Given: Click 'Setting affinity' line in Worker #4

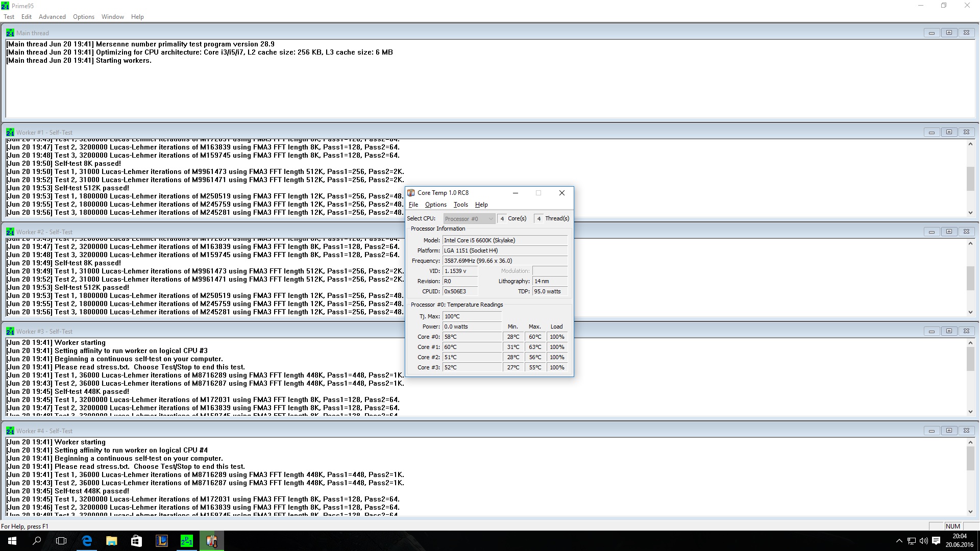Looking at the screenshot, I should [107, 450].
